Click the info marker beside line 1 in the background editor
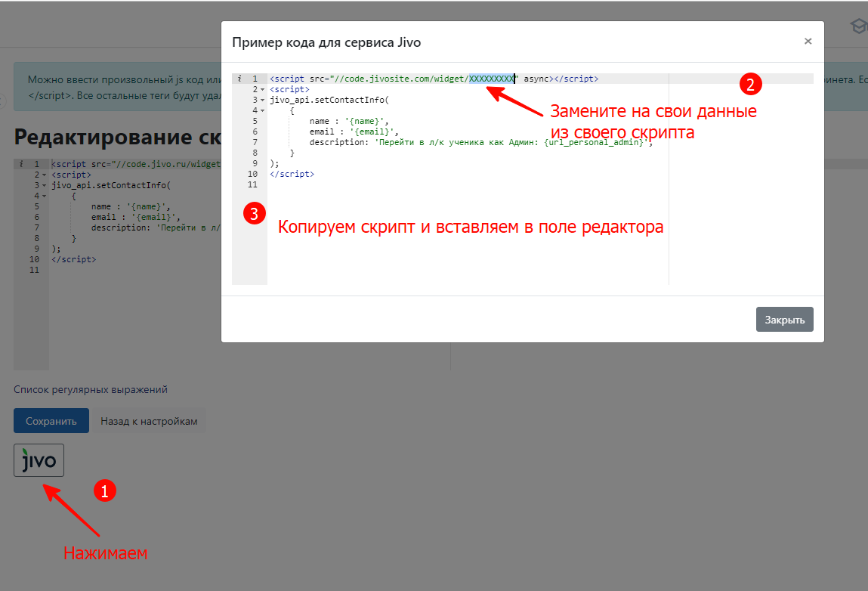The width and height of the screenshot is (868, 591). pos(21,164)
